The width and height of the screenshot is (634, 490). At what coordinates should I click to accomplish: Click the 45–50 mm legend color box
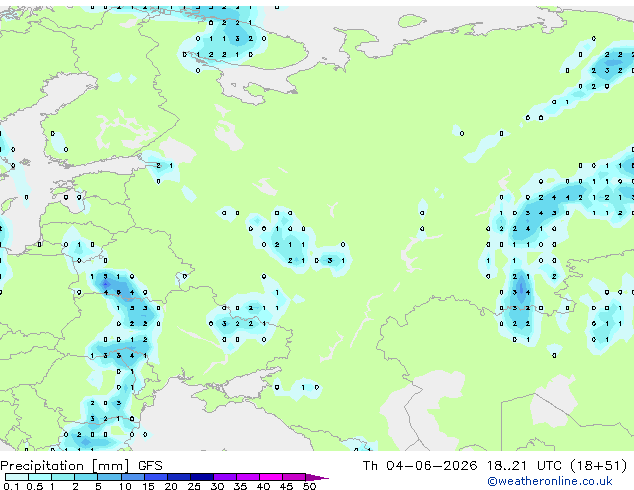tap(294, 477)
